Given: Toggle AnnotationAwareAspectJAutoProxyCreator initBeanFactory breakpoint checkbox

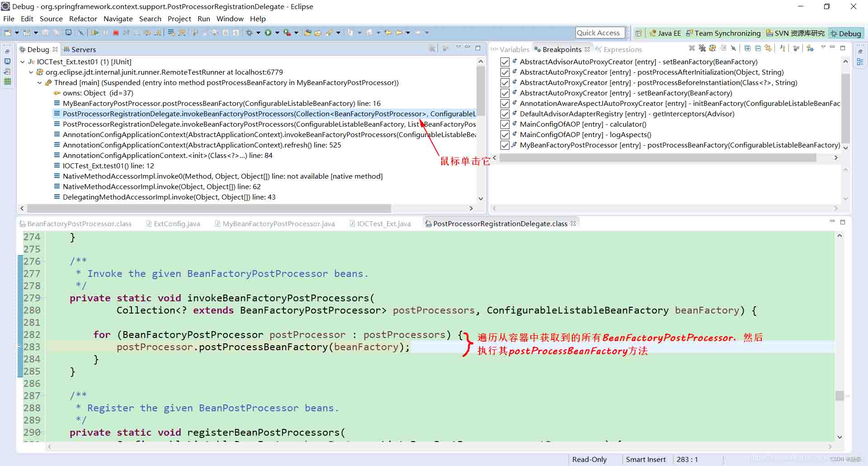Looking at the screenshot, I should click(505, 104).
